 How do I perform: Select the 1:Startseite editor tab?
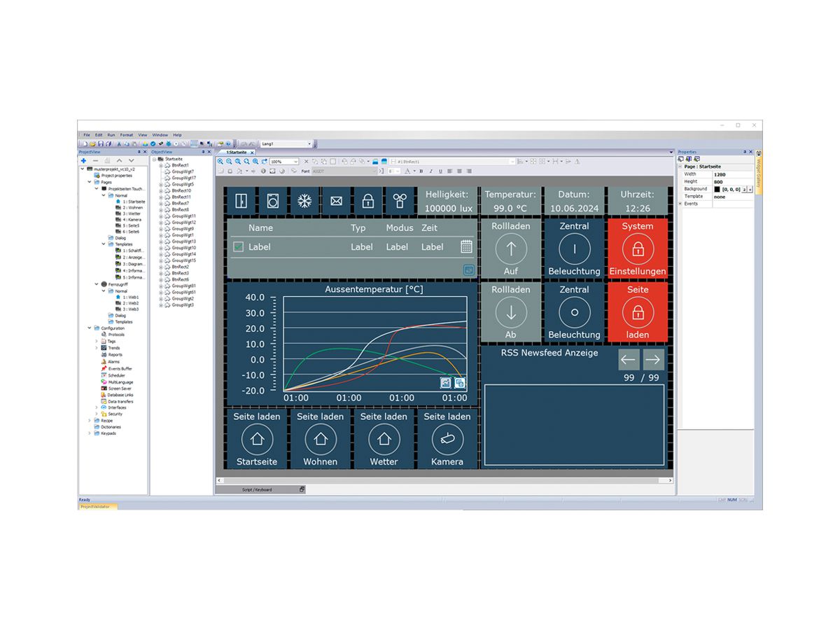[235, 153]
